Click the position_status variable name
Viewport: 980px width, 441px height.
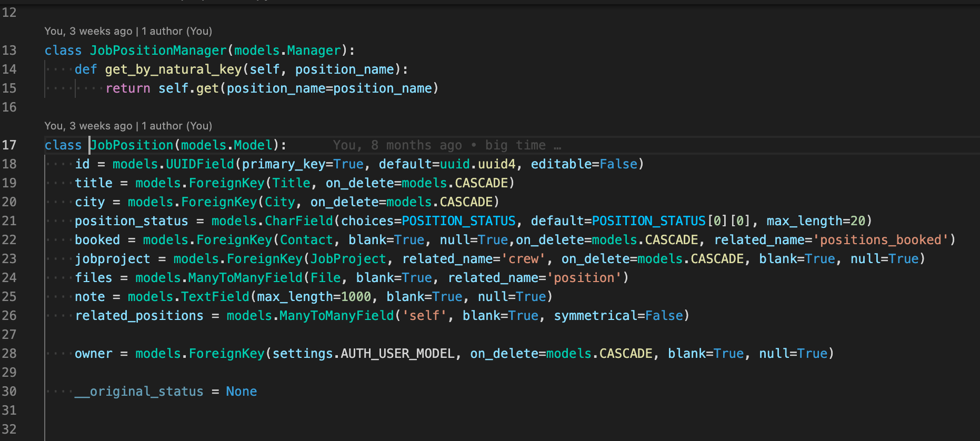(132, 221)
